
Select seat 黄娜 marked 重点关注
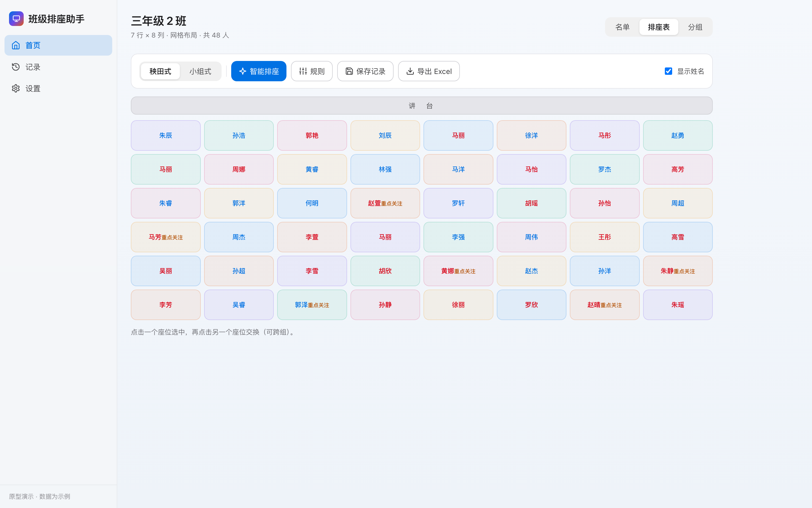pos(458,271)
